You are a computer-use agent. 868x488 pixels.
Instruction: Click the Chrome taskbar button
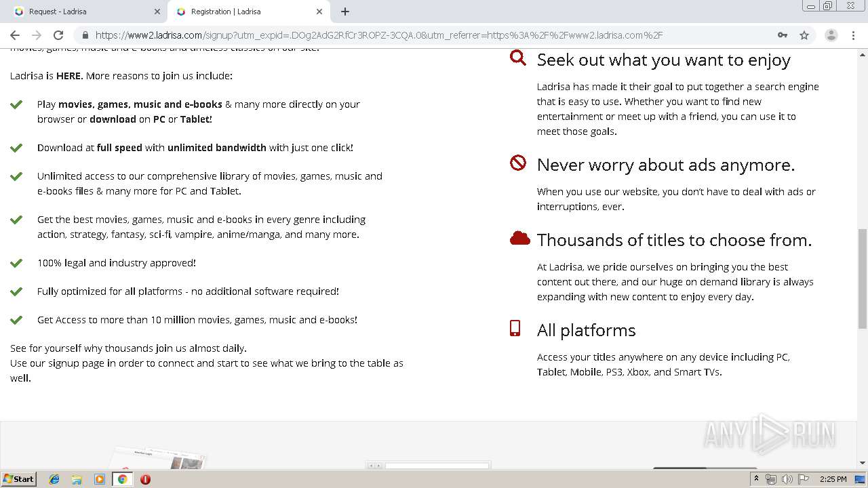(x=123, y=479)
